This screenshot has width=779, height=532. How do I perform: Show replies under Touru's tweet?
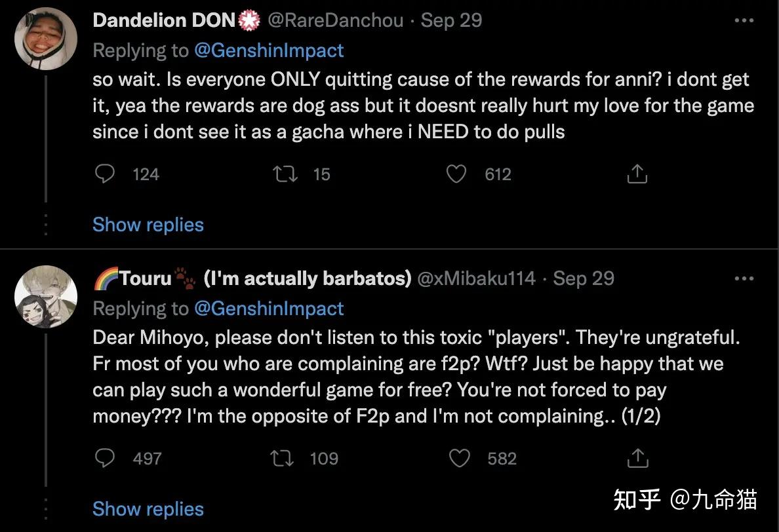click(x=148, y=509)
